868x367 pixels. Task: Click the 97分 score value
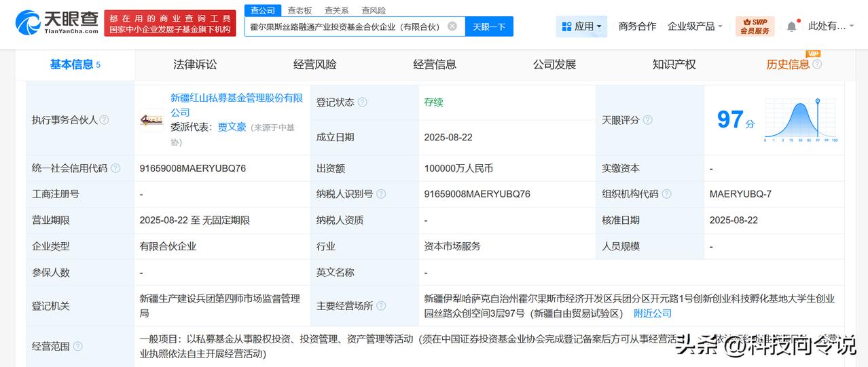tap(736, 120)
